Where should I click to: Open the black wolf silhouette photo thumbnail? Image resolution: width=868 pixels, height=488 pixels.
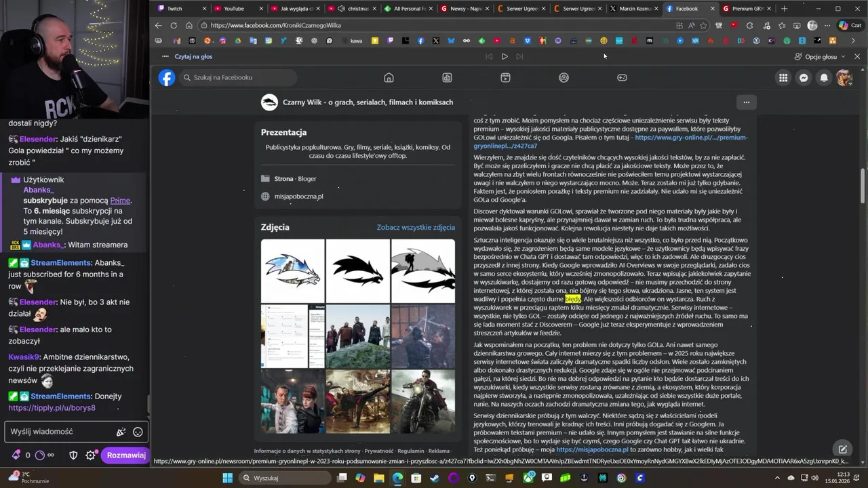(357, 270)
